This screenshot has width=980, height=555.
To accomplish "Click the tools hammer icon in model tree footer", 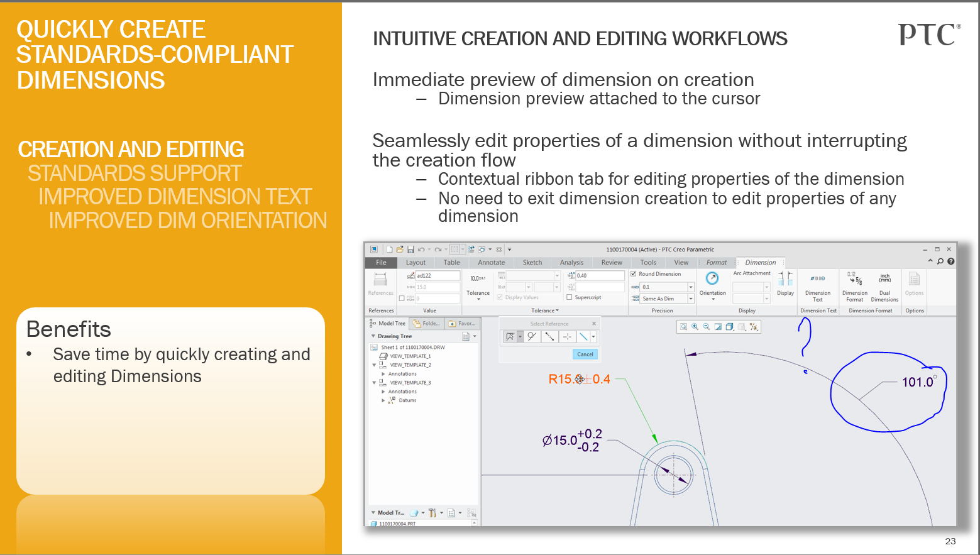I will tap(432, 513).
